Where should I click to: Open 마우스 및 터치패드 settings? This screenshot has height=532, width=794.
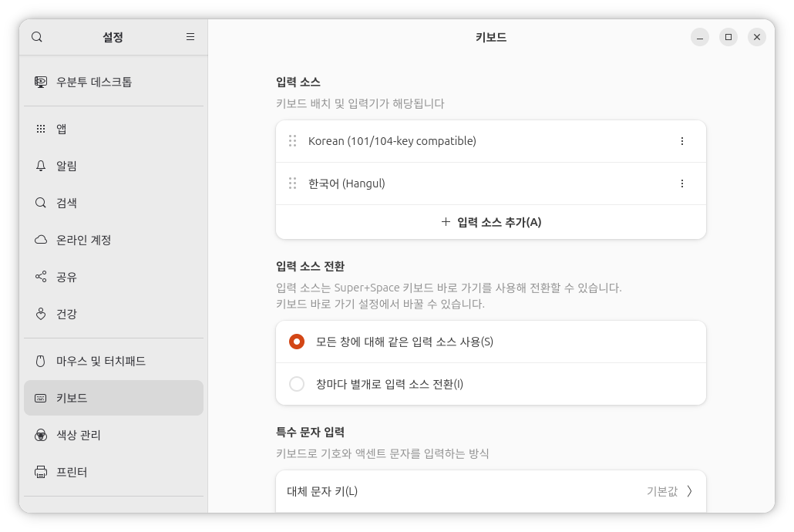tap(100, 361)
